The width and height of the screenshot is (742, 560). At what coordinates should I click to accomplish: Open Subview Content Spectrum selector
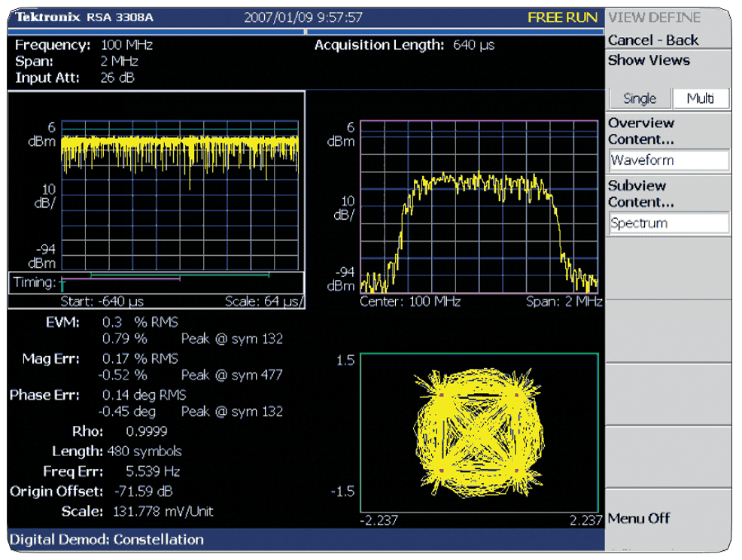tap(668, 224)
